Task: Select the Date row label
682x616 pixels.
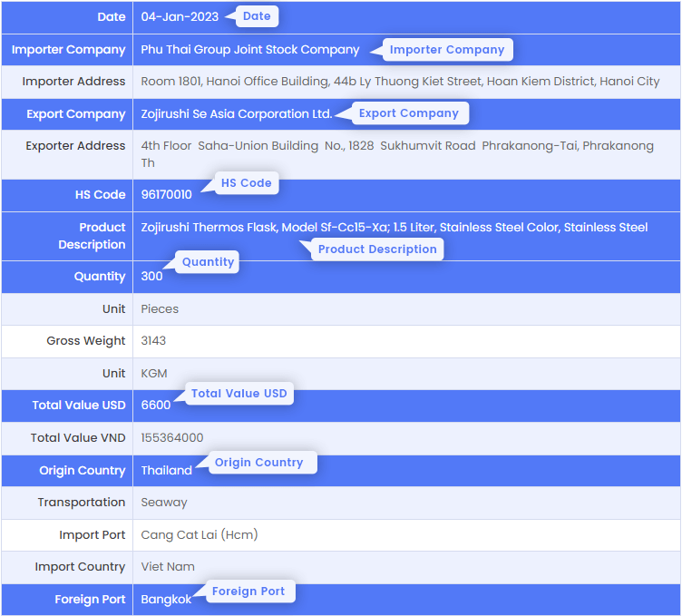Action: tap(112, 17)
